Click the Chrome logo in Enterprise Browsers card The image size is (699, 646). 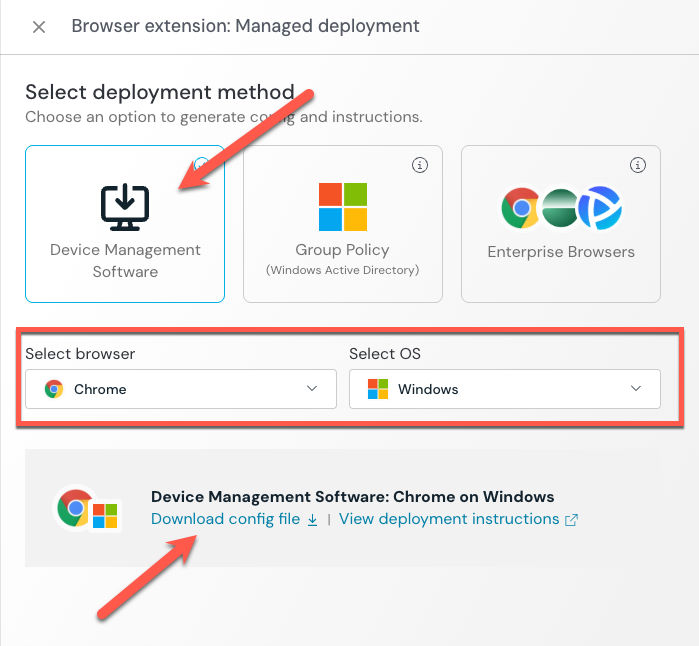click(x=520, y=208)
